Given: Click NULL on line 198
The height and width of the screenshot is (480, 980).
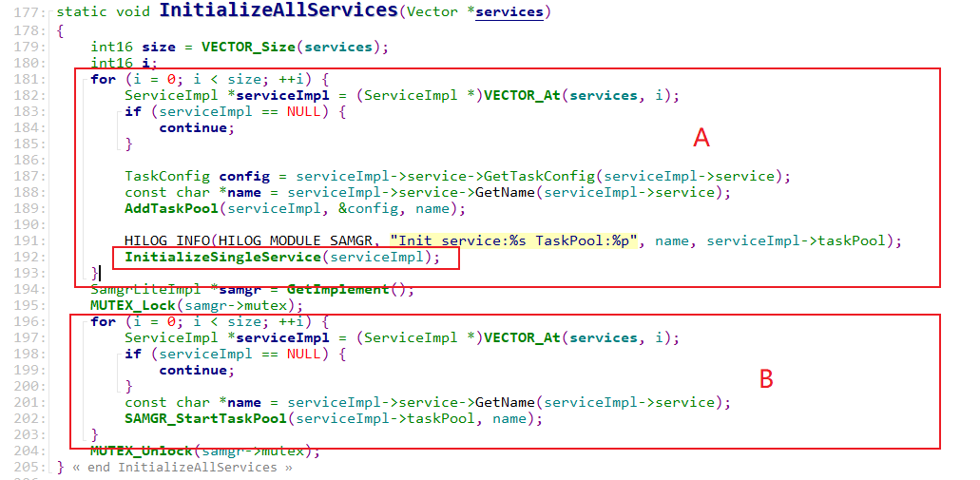Looking at the screenshot, I should pos(304,355).
